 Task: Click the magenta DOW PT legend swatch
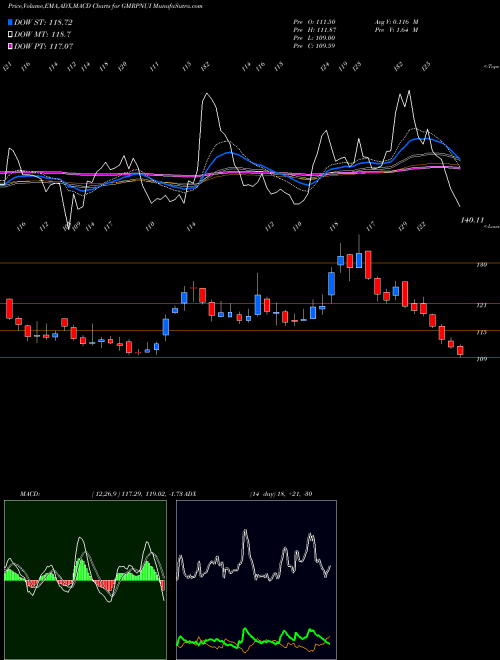10,46
